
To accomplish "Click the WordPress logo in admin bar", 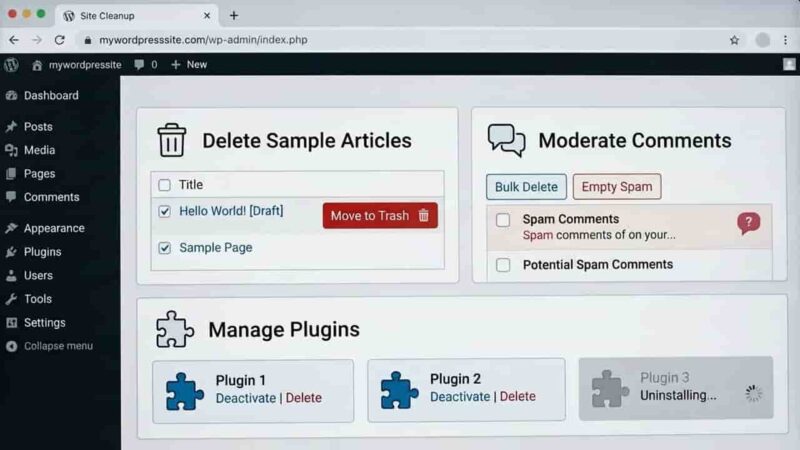I will [11, 65].
